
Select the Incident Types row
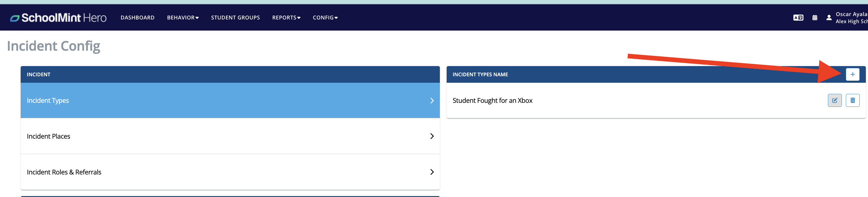(230, 101)
